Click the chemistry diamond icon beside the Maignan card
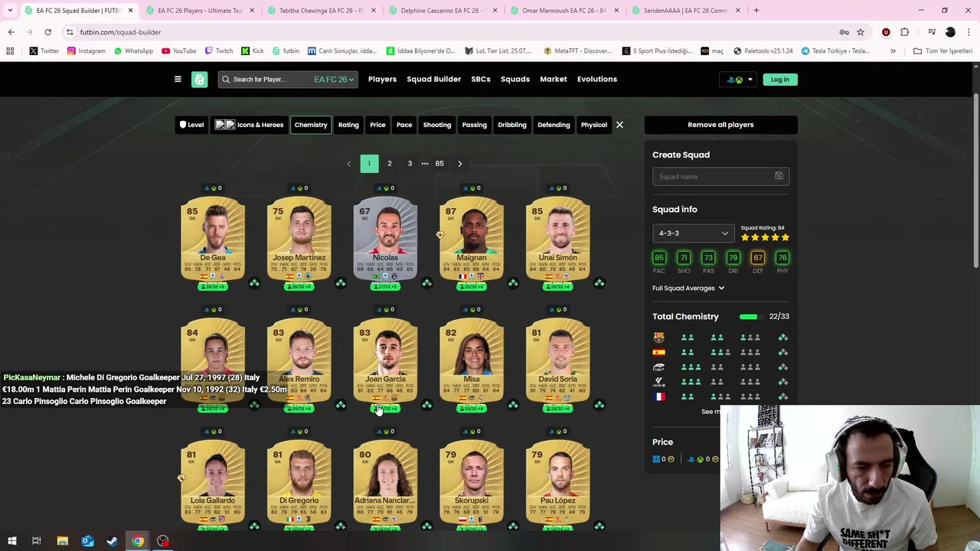Image resolution: width=980 pixels, height=551 pixels. 513,283
